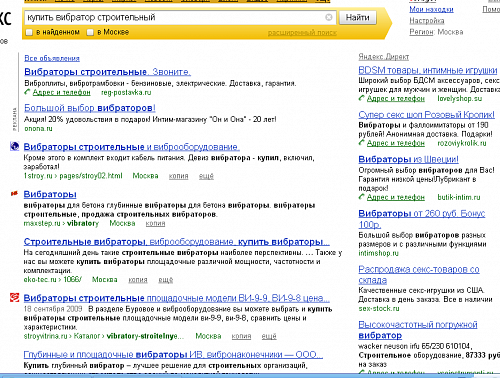Open the 'Вибраторы' result from maxstep.ru

pyautogui.click(x=50, y=194)
